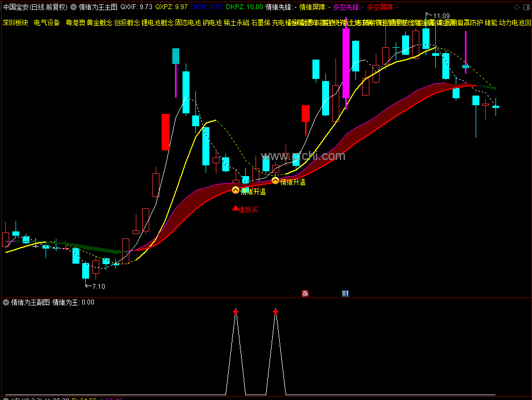Click the tall magenta candlestick near 11.09
The width and height of the screenshot is (532, 400).
click(x=346, y=63)
